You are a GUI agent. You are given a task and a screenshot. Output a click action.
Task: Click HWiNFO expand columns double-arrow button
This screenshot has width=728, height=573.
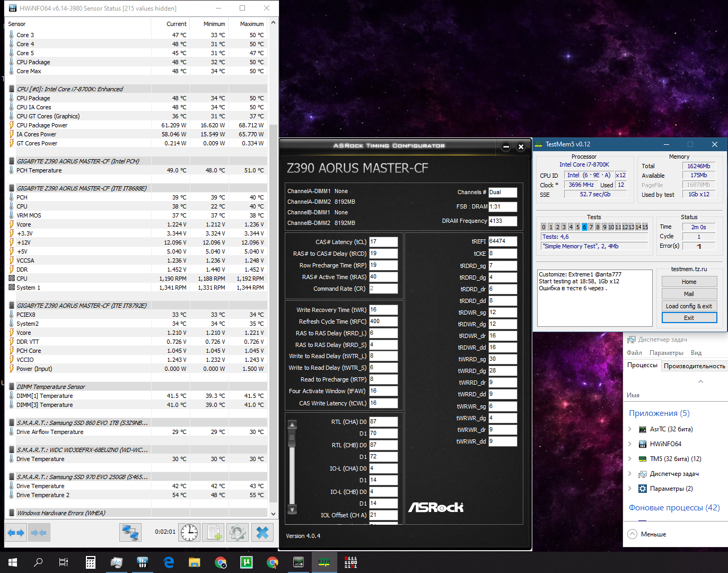coord(16,532)
